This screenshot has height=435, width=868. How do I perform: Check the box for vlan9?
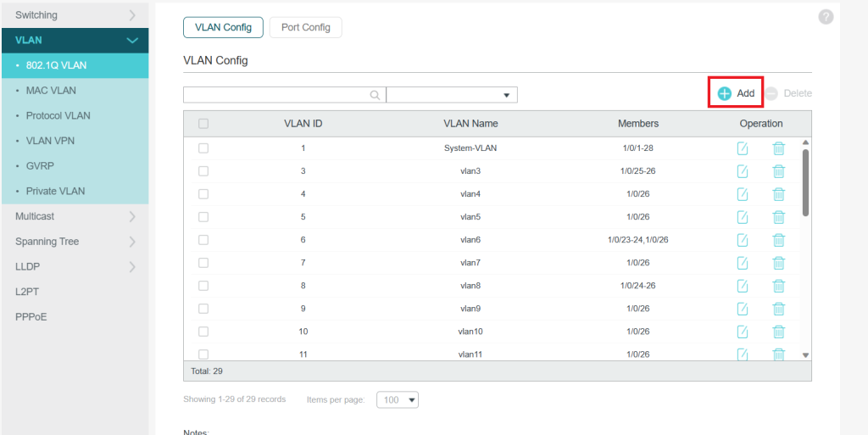203,309
